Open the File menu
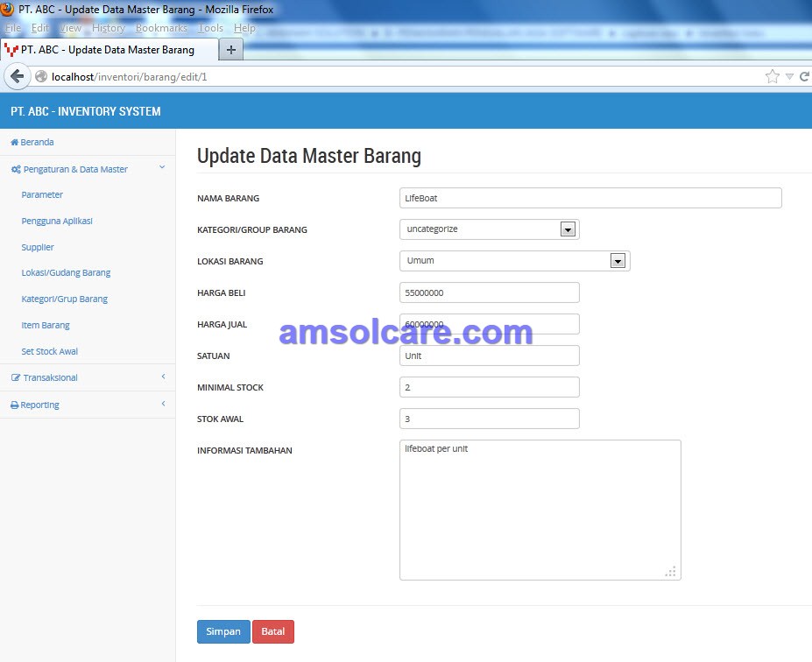The width and height of the screenshot is (812, 662). pos(13,28)
